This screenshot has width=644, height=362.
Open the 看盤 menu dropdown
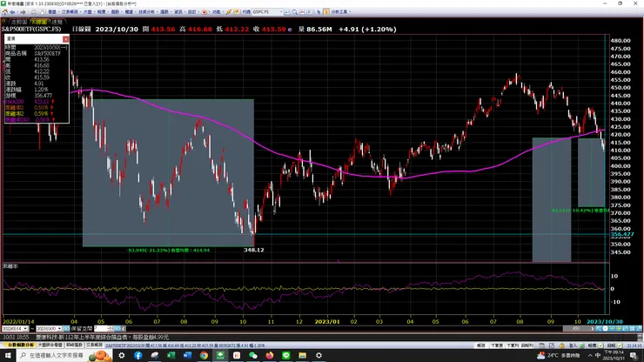(53, 12)
